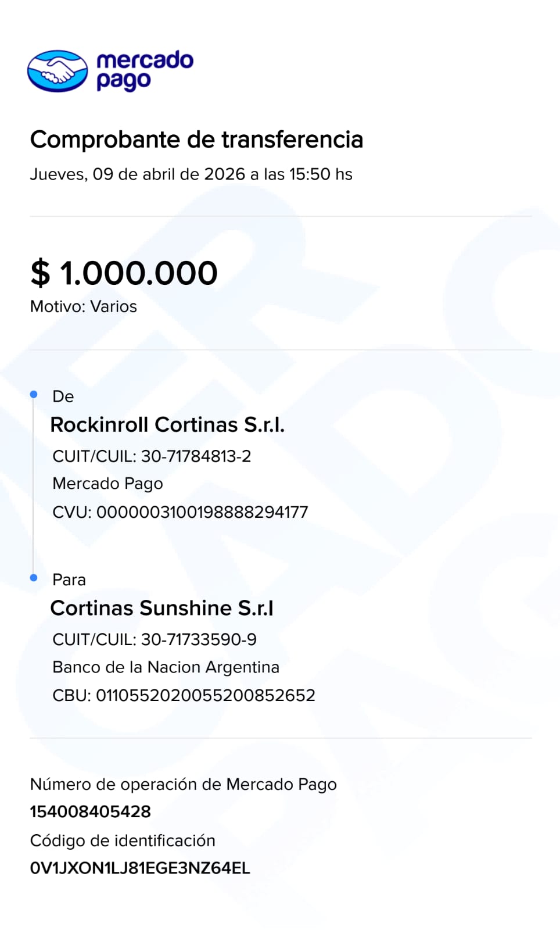Click the "Motivo: Varios" text
560x930 pixels.
click(84, 306)
